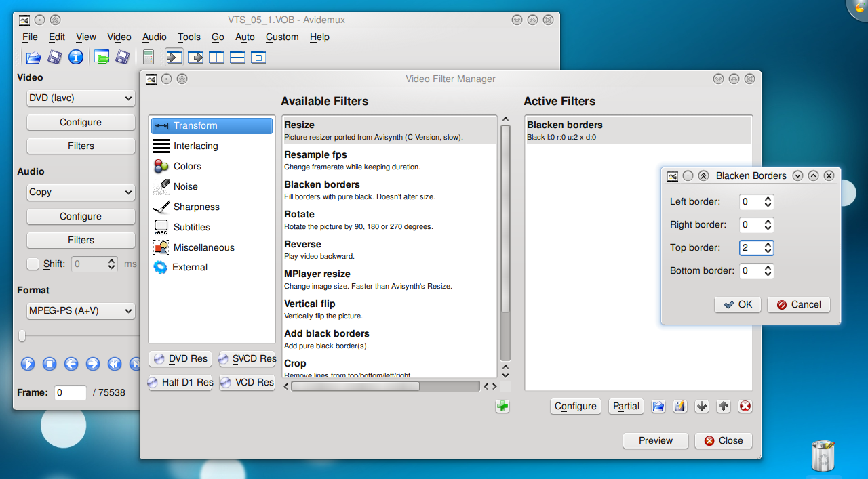
Task: Select the External filter category
Action: coord(212,267)
